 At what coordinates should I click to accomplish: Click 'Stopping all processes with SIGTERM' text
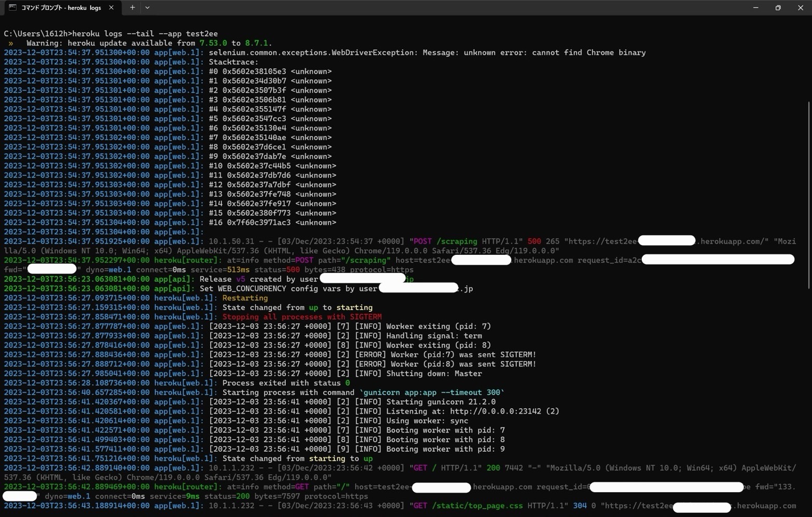point(302,317)
